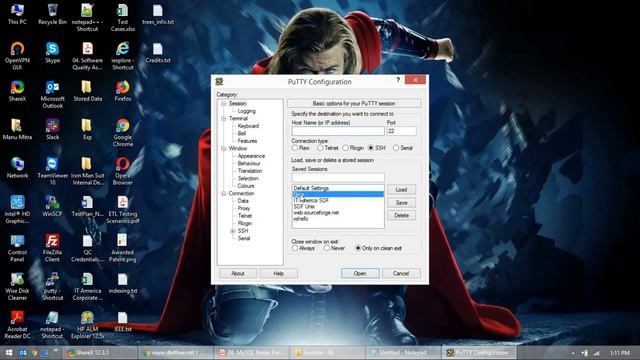The height and width of the screenshot is (360, 640).
Task: Click the Saved Sessions name field
Action: 338,177
